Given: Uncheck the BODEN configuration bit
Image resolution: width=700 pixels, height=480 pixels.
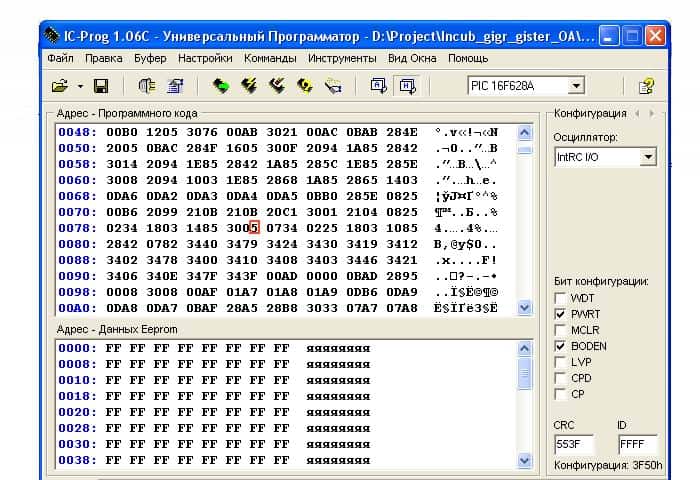Looking at the screenshot, I should (x=560, y=346).
